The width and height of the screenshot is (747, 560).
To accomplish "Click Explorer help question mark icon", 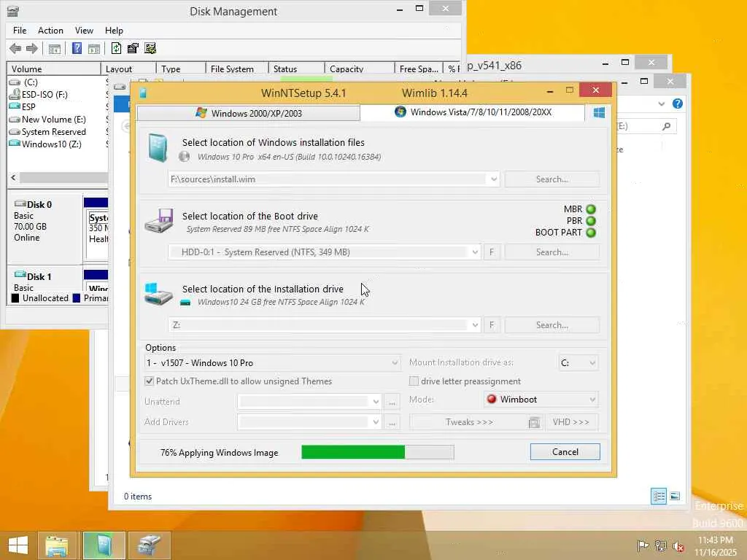I will click(678, 104).
